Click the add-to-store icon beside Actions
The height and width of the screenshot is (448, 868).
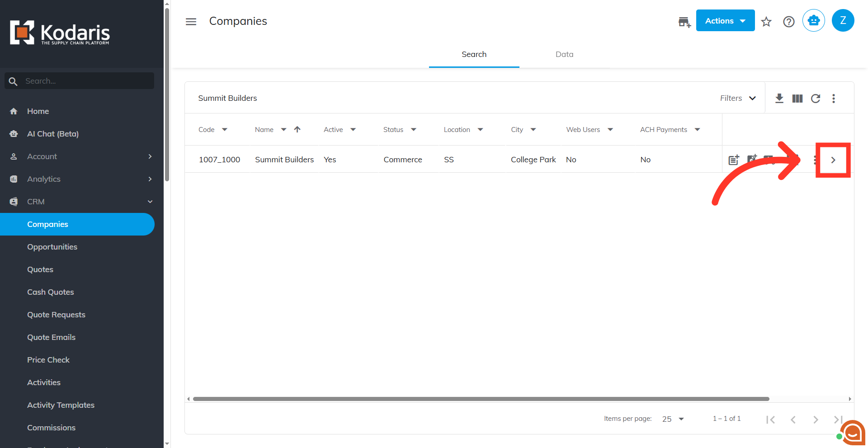[x=684, y=22]
